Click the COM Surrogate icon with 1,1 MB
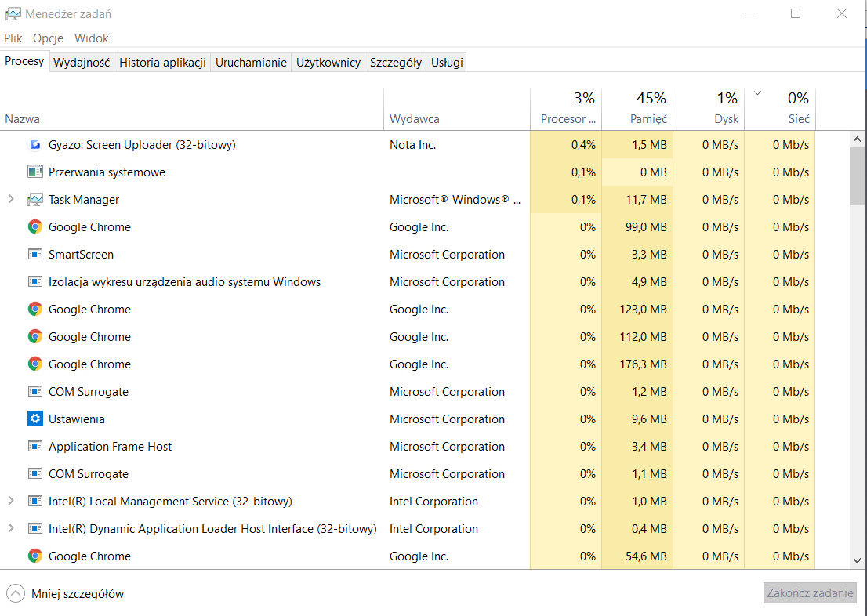 (x=34, y=474)
